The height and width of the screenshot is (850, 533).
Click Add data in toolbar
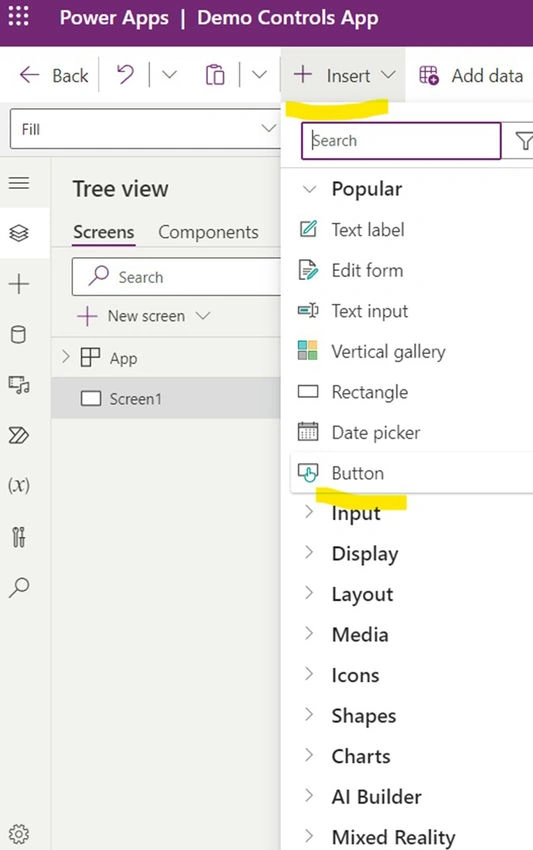tap(471, 75)
